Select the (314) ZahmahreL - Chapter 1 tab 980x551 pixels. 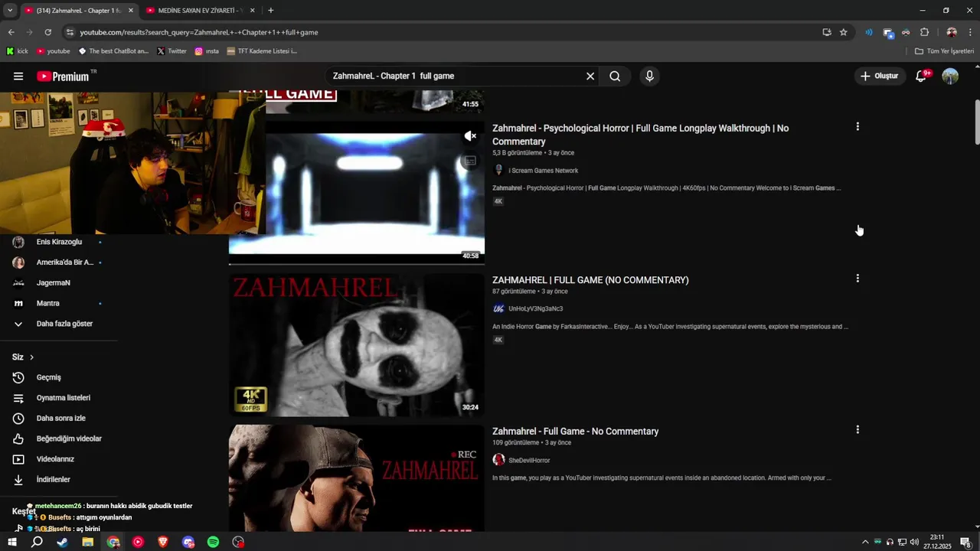click(80, 11)
